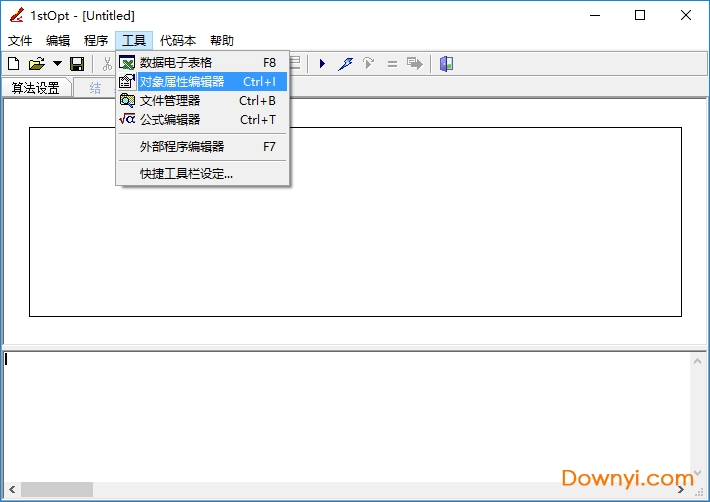Click the grey arrow icon before the door
Viewport: 710px width, 502px height.
point(414,64)
